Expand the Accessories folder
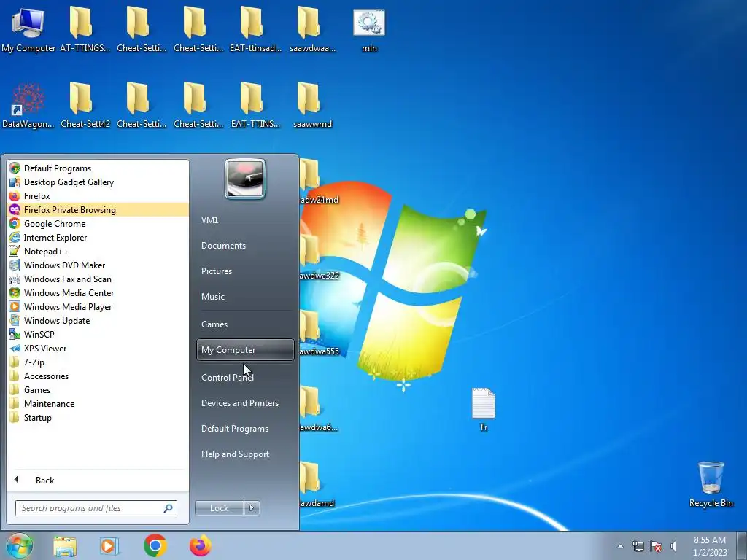The image size is (747, 560). click(98, 376)
